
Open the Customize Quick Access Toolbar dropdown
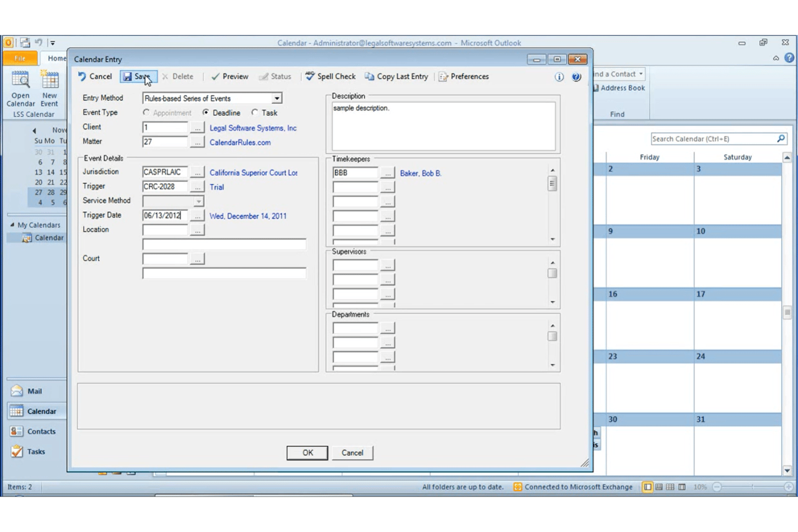[52, 43]
